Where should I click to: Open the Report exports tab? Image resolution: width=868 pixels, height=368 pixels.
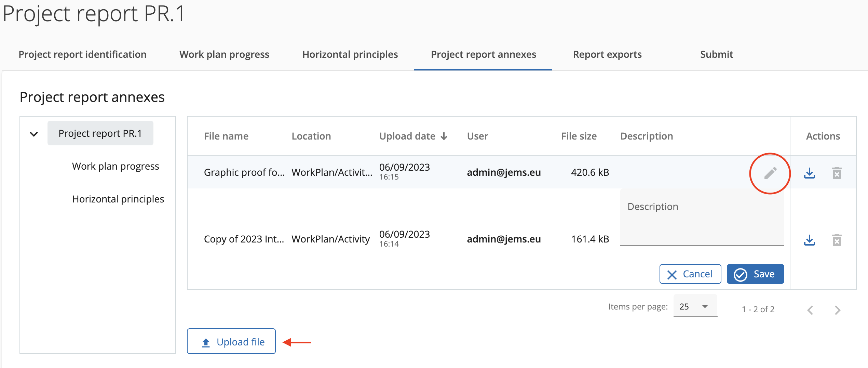coord(607,54)
